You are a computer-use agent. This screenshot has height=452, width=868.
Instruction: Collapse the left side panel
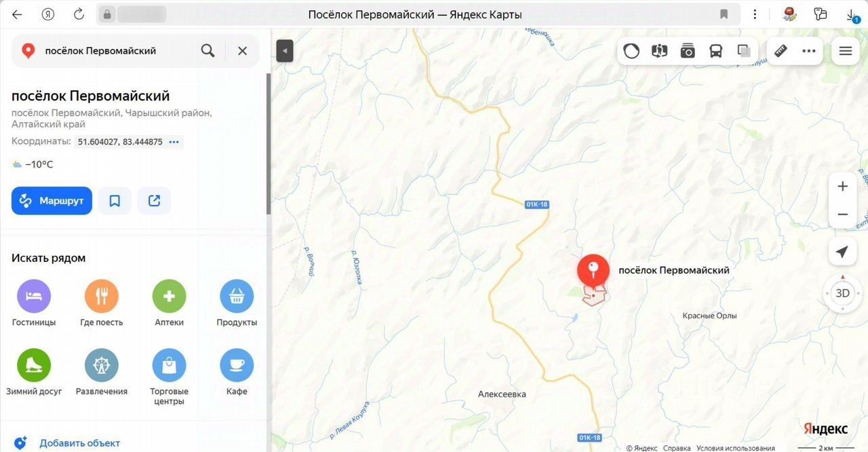[285, 51]
